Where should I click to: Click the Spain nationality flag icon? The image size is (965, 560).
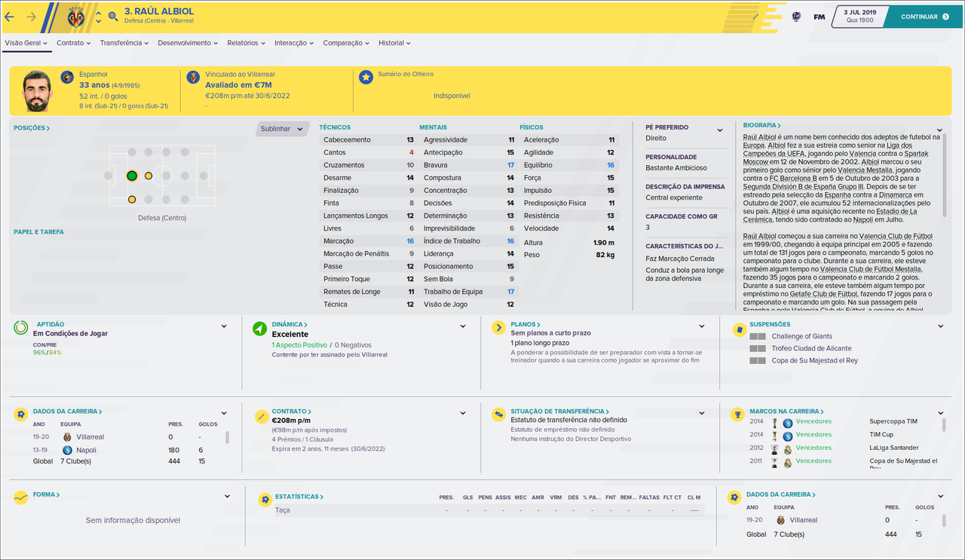coord(67,77)
